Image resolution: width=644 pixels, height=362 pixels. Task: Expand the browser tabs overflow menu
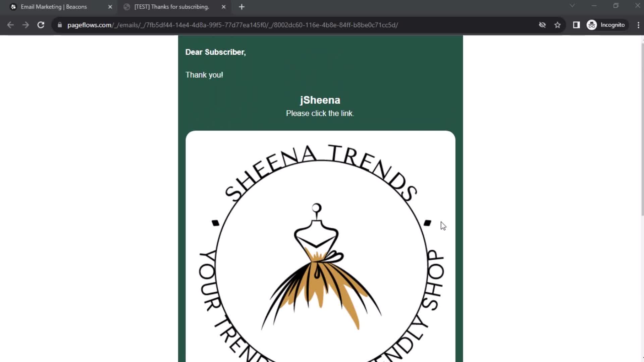pyautogui.click(x=572, y=6)
